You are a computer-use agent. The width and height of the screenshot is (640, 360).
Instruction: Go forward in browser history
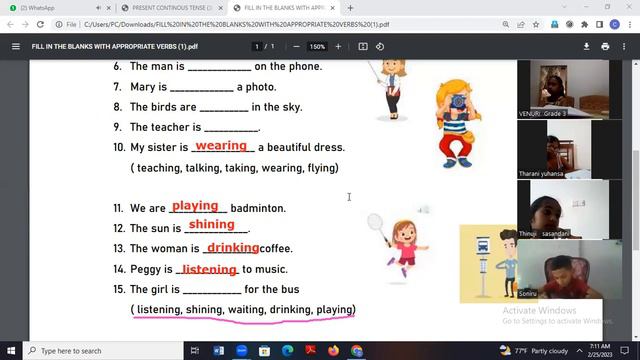[25, 24]
